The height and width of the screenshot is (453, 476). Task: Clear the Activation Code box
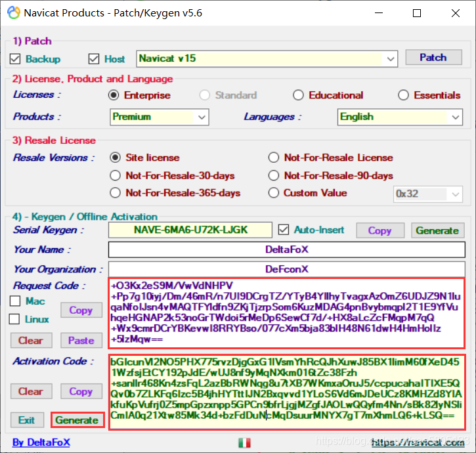[31, 391]
